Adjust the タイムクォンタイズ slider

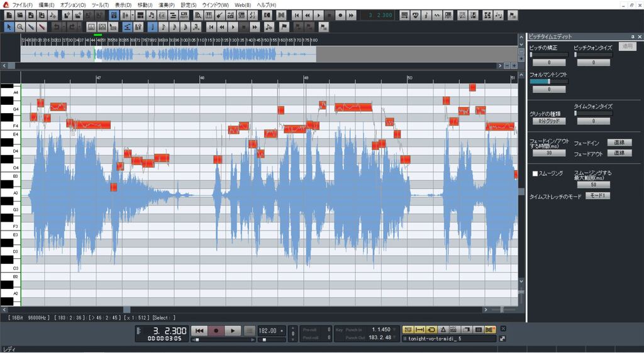point(594,113)
